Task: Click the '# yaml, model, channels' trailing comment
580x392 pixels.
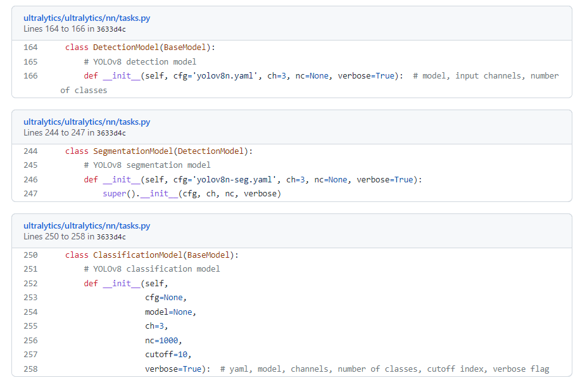Action: (x=385, y=369)
